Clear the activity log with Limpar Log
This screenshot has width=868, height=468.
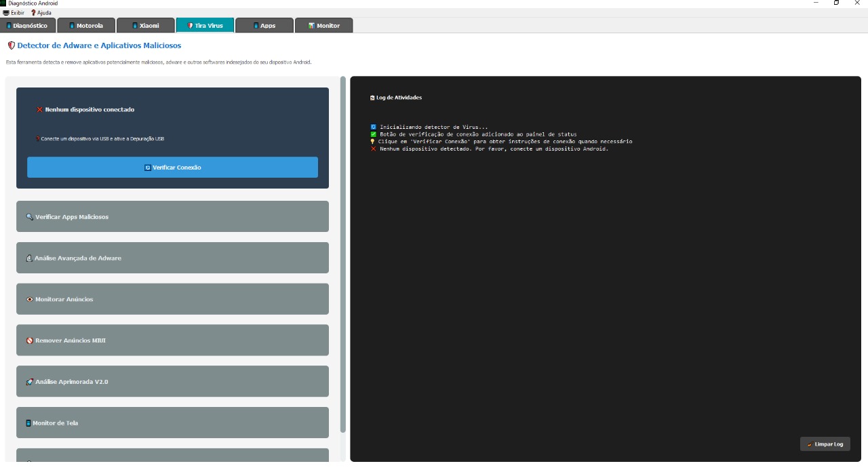(x=825, y=444)
